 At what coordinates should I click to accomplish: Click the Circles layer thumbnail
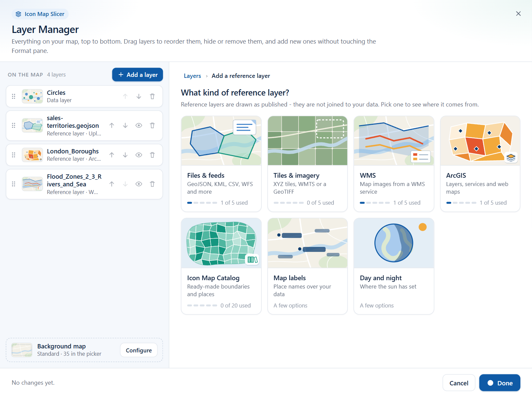[32, 97]
